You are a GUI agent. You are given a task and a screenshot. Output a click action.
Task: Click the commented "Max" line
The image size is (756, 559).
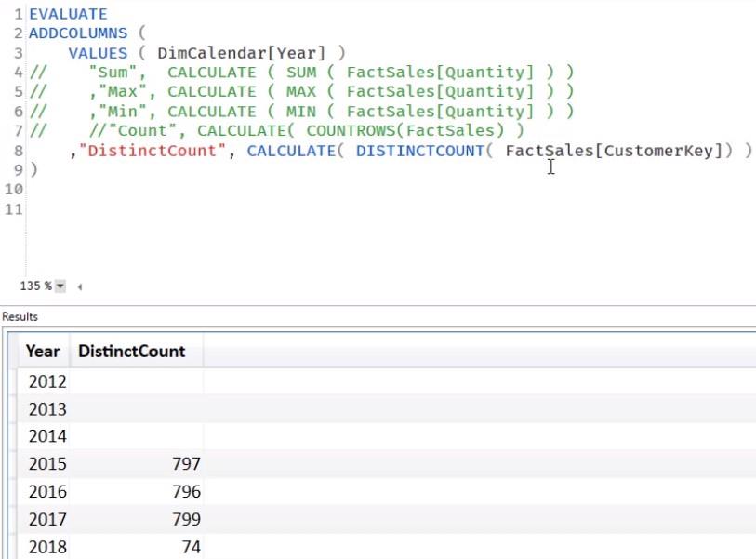click(302, 92)
